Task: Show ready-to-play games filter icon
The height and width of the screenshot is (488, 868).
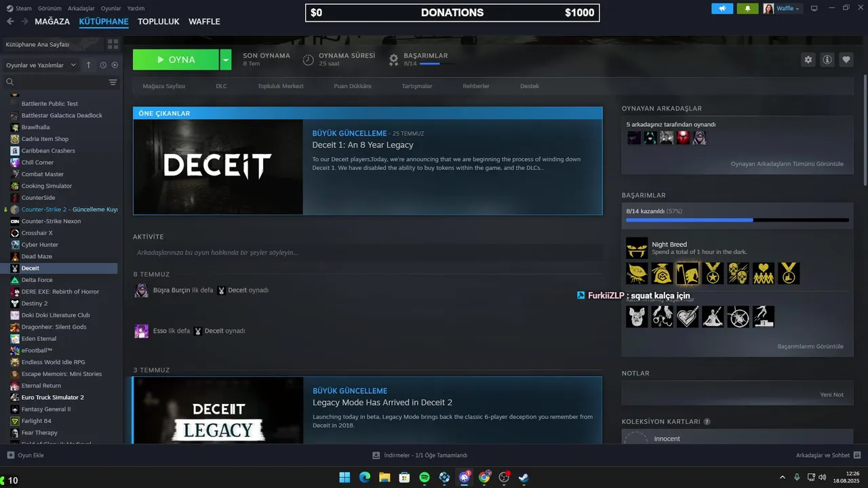Action: pyautogui.click(x=115, y=65)
